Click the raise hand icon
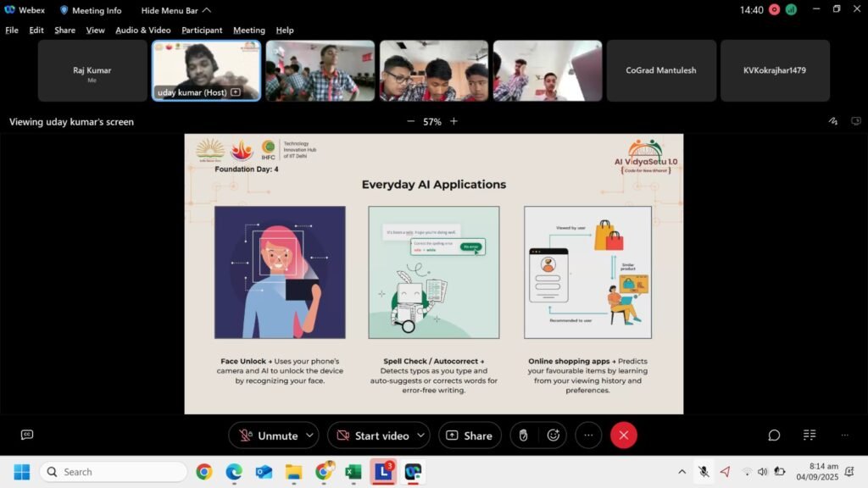Viewport: 868px width, 488px height. coord(523,435)
